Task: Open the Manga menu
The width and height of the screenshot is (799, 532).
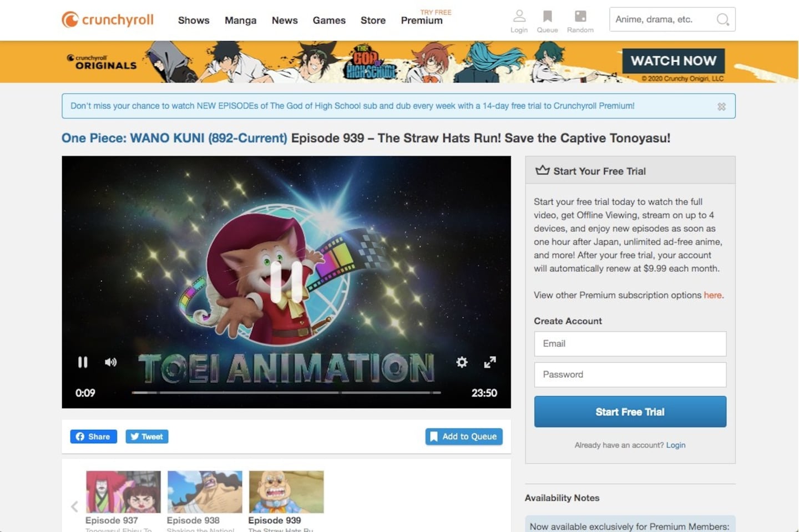Action: point(240,21)
